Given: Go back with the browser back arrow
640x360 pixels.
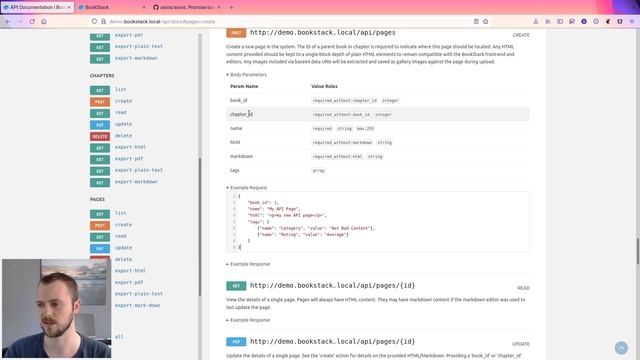Looking at the screenshot, I should point(8,21).
